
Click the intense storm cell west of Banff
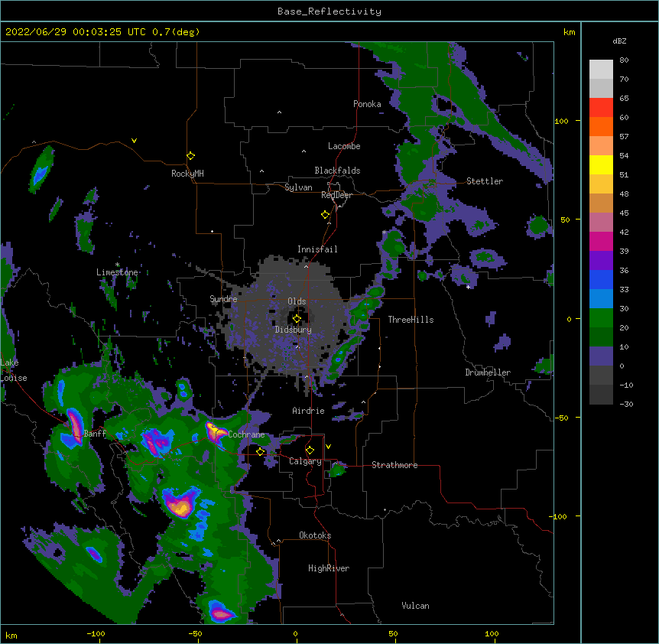click(76, 425)
